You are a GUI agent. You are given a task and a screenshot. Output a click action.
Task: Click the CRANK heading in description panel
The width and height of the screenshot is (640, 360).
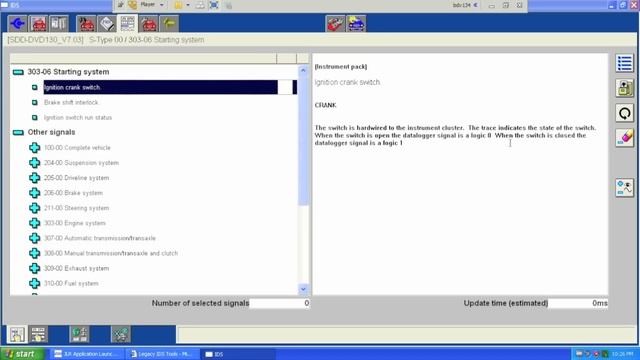point(325,105)
